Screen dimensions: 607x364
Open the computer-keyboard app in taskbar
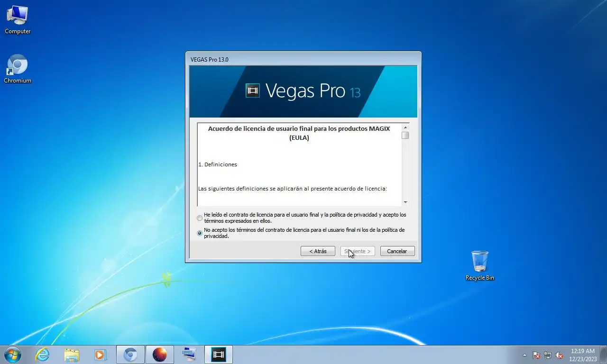(189, 355)
